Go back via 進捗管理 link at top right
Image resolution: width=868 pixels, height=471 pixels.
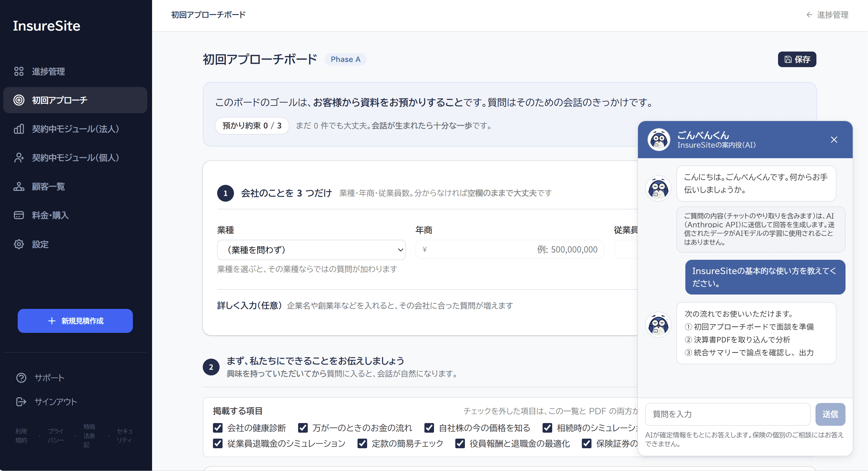[828, 15]
